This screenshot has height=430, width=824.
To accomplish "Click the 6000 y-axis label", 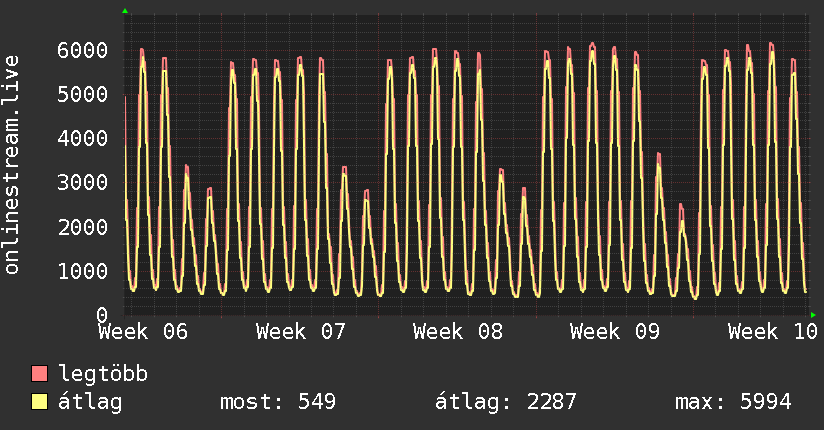I will tap(83, 50).
